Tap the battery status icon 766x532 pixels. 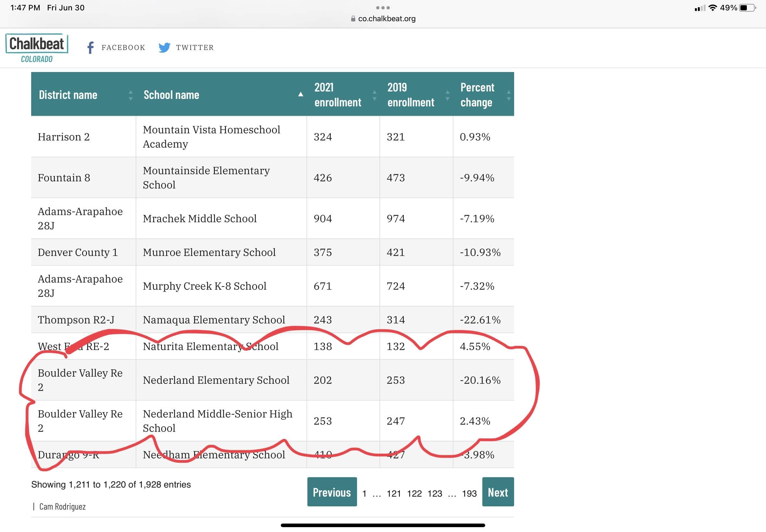[x=747, y=8]
